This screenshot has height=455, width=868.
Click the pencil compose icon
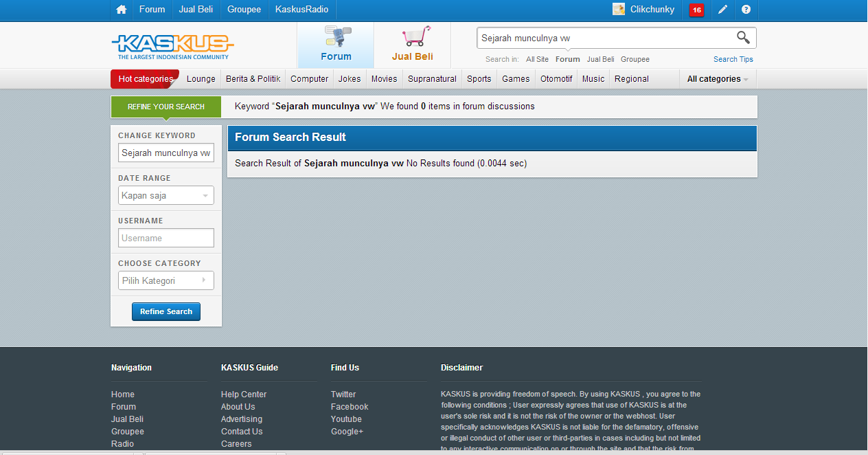click(722, 10)
